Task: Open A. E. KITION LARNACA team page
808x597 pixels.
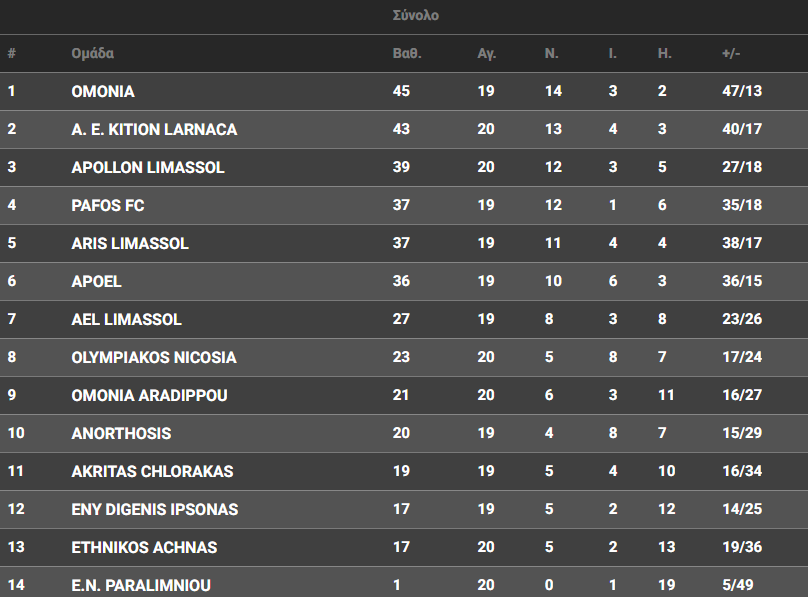Action: [154, 129]
